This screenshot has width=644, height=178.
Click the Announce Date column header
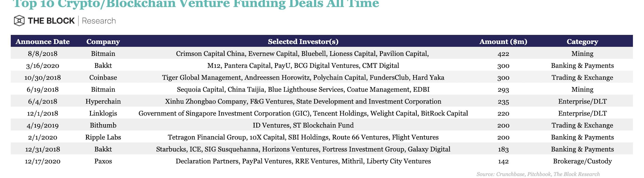click(x=43, y=41)
